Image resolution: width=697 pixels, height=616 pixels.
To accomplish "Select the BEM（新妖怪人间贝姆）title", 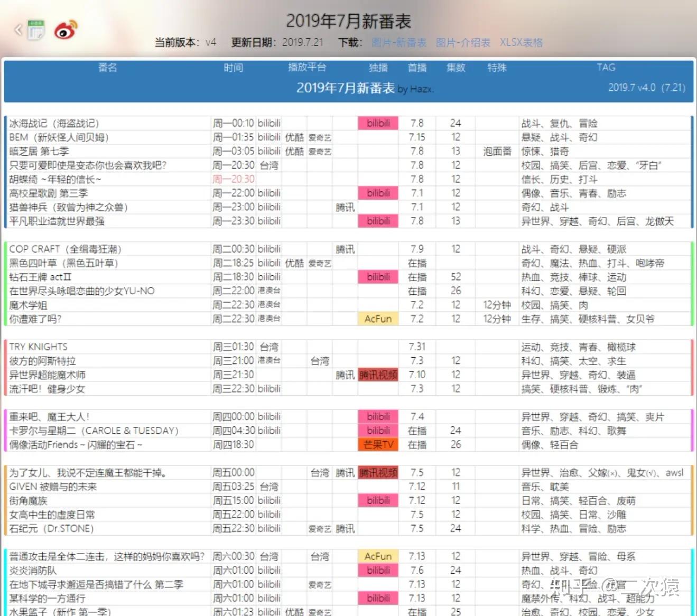I will 59,137.
